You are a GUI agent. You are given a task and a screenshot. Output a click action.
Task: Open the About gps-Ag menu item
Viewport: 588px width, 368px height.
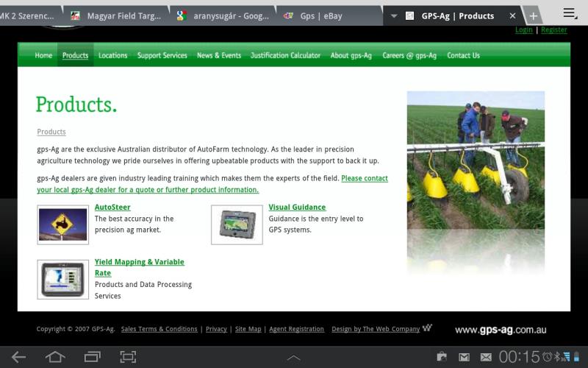(351, 55)
